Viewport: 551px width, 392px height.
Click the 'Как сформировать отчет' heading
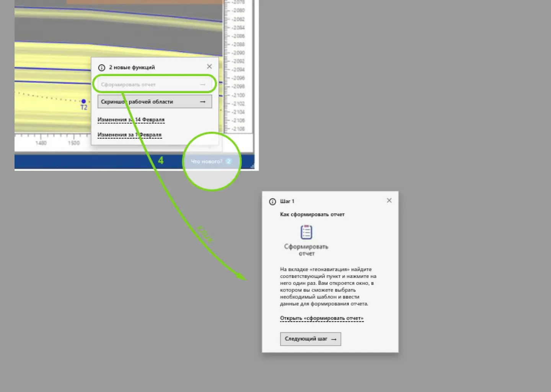312,214
